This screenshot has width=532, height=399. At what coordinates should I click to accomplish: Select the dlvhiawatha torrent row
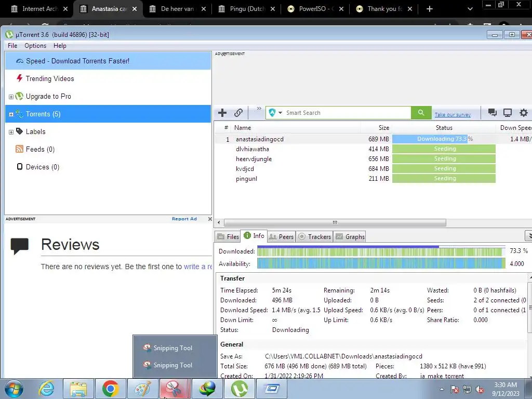click(373, 149)
